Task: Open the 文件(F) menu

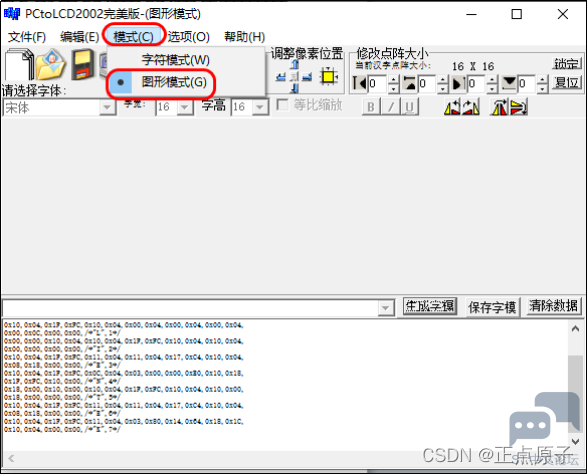Action: click(x=27, y=37)
